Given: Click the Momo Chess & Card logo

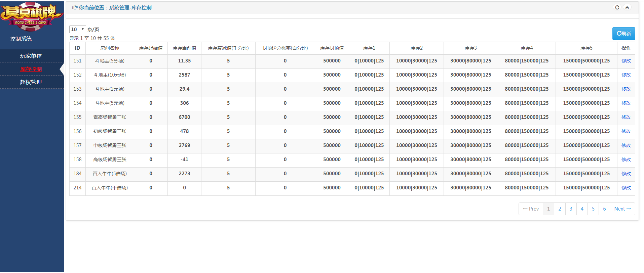Looking at the screenshot, I should (31, 16).
